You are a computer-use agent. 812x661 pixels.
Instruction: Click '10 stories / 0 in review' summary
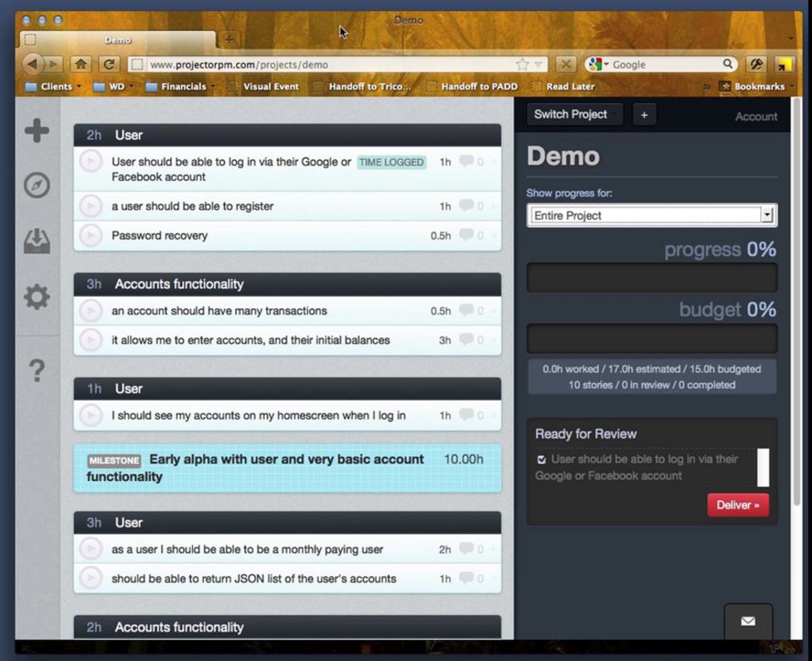(x=652, y=384)
